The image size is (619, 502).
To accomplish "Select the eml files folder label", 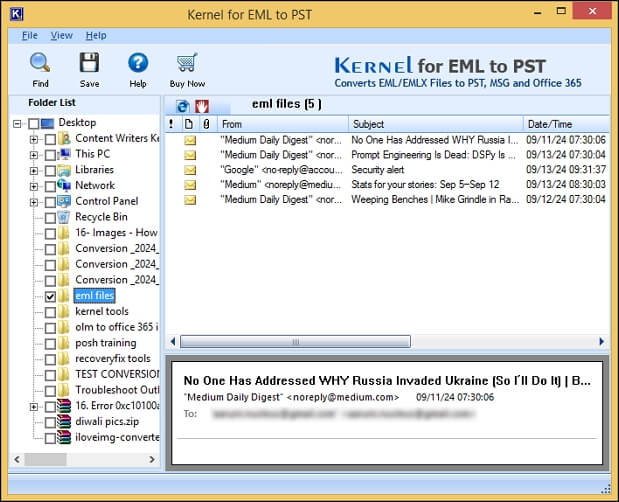I will pyautogui.click(x=94, y=296).
